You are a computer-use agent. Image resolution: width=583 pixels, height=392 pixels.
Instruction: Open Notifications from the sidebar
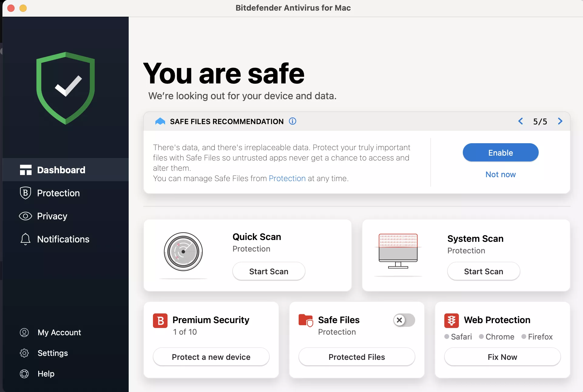63,239
